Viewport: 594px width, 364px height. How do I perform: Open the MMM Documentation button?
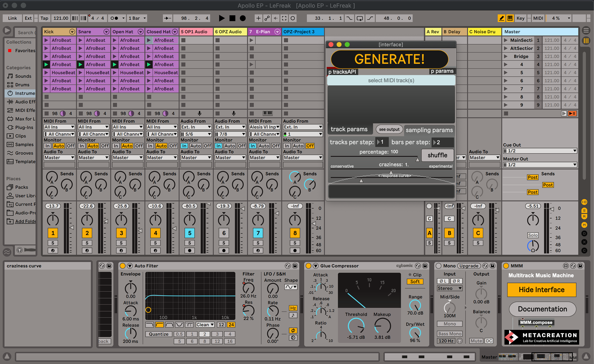(542, 309)
